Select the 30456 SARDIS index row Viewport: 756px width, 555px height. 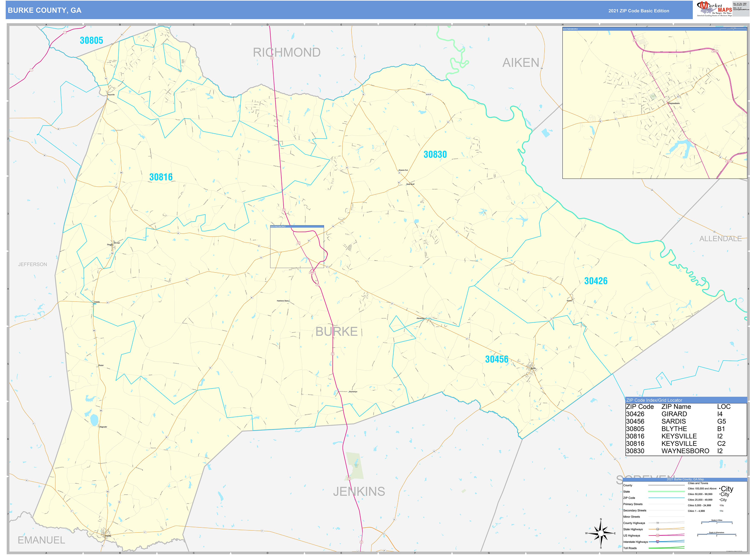tap(686, 421)
